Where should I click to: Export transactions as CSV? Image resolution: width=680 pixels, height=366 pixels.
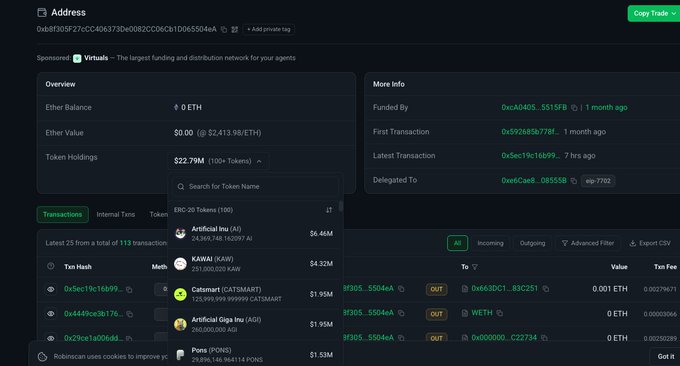tap(650, 243)
